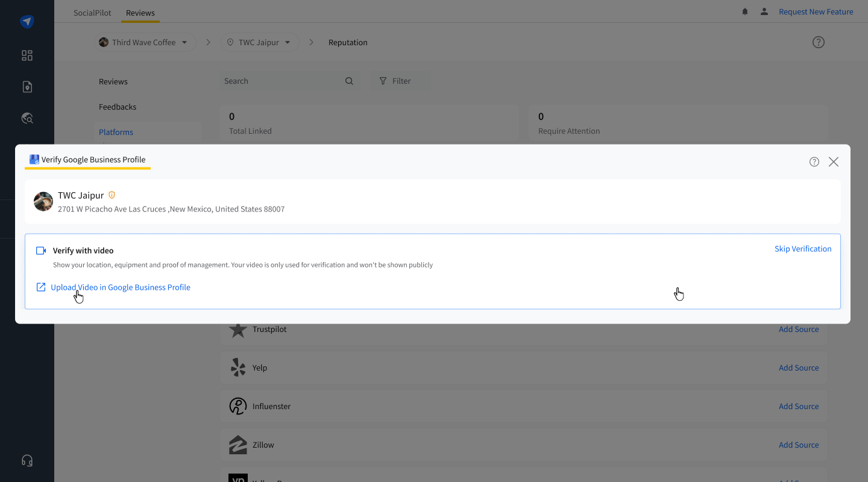Open the dashboard grid icon in sidebar

coord(27,55)
